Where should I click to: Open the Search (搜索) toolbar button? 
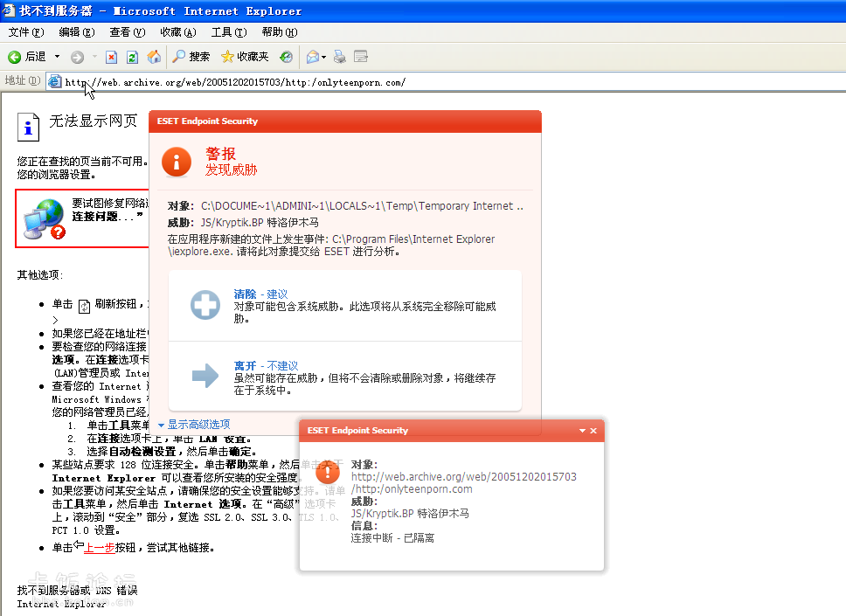[191, 57]
